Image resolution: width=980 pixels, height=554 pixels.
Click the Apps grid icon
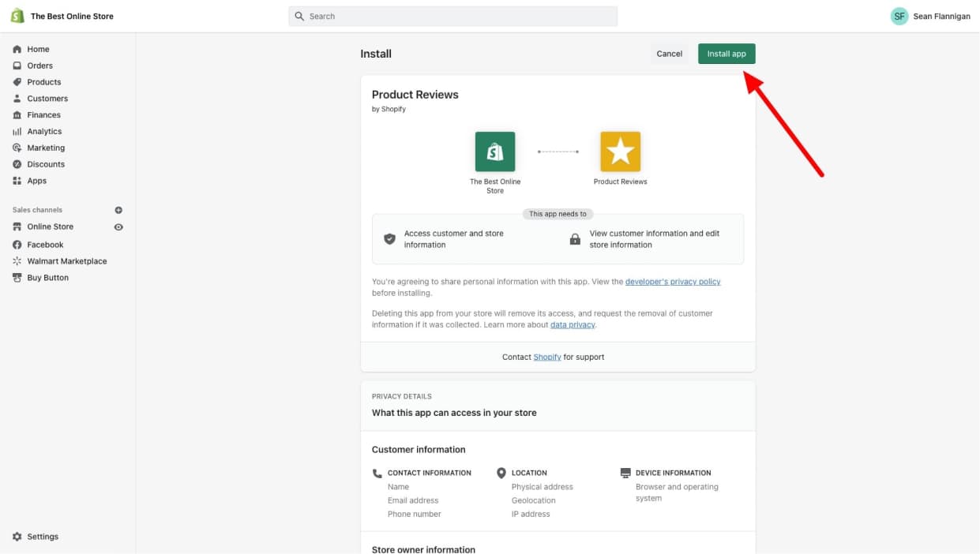(17, 181)
